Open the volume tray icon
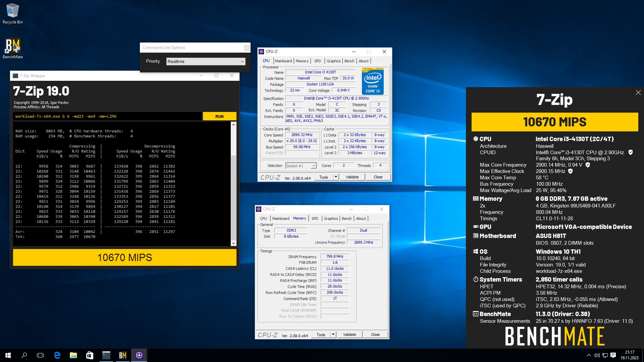 point(597,355)
